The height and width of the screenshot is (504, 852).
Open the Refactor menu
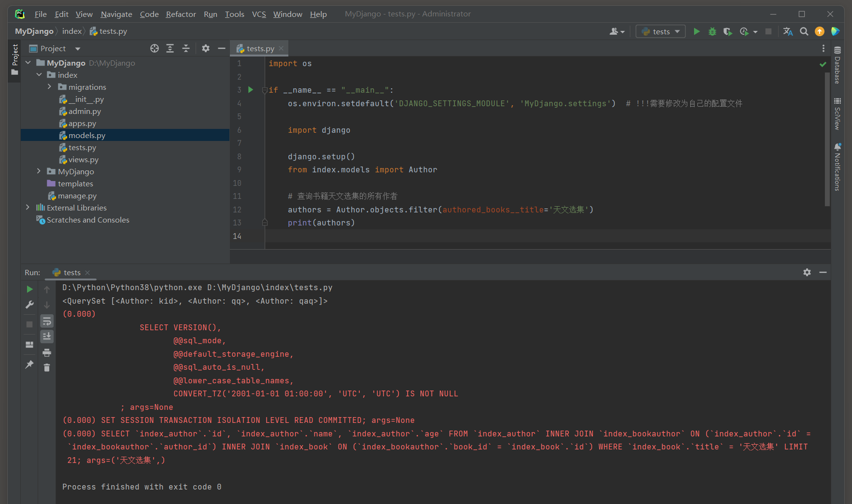[x=181, y=14]
